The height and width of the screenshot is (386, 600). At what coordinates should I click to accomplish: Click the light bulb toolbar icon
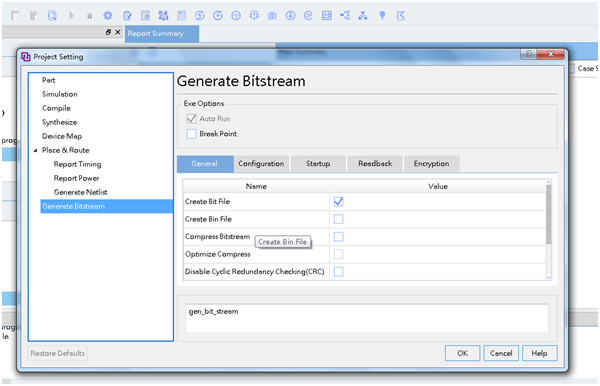click(x=382, y=16)
